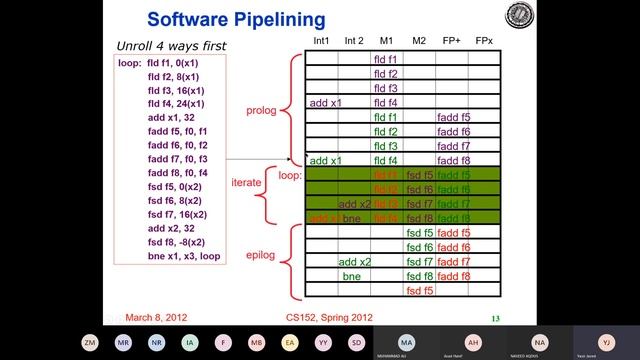The height and width of the screenshot is (360, 640).
Task: Click the 'Int 2' column header
Action: pos(354,41)
